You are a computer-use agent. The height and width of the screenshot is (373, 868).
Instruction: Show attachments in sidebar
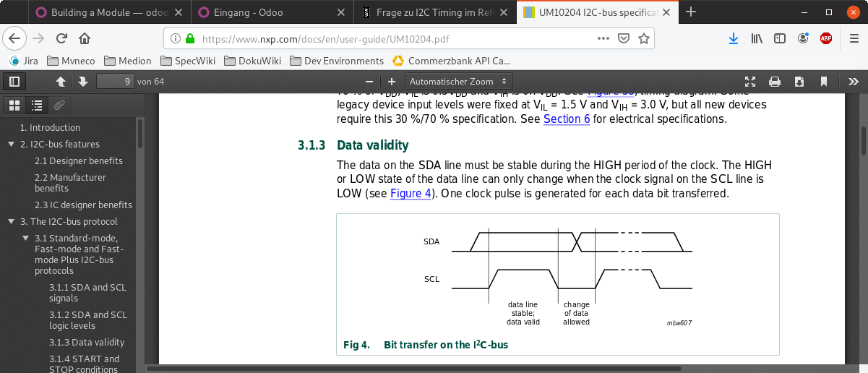[x=59, y=106]
